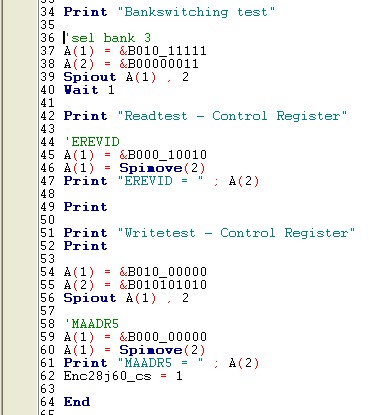Click the 'EREVID comment line
The height and width of the screenshot is (415, 369).
pyautogui.click(x=92, y=142)
